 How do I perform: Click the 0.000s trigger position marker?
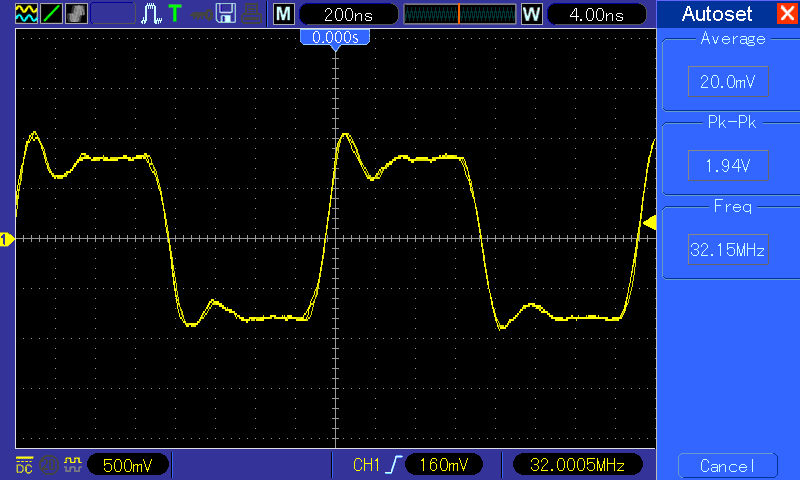[x=335, y=38]
